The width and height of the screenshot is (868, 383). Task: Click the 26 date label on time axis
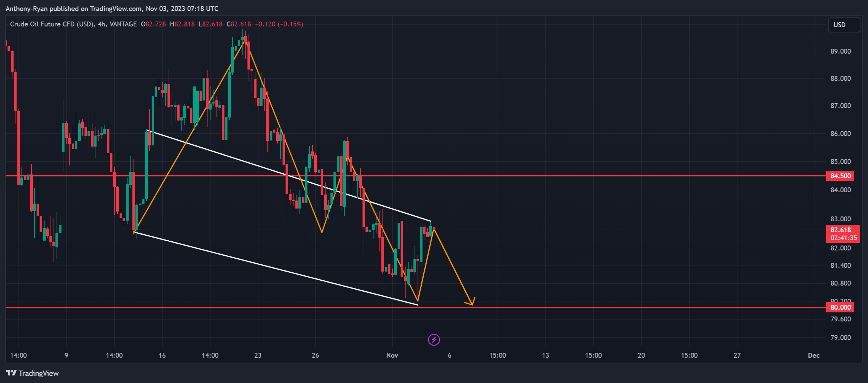[315, 355]
